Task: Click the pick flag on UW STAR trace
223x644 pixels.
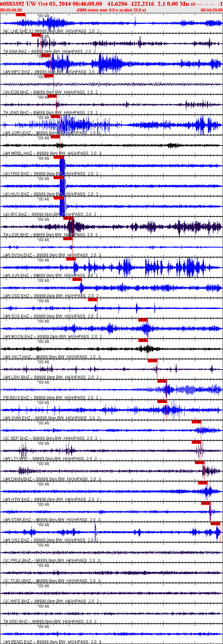Action: pos(206,503)
